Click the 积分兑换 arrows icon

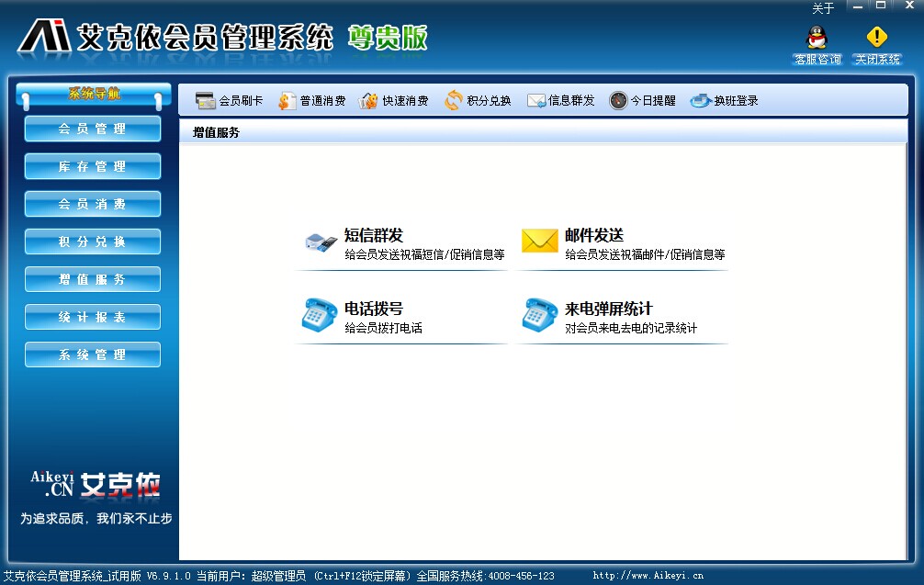453,100
